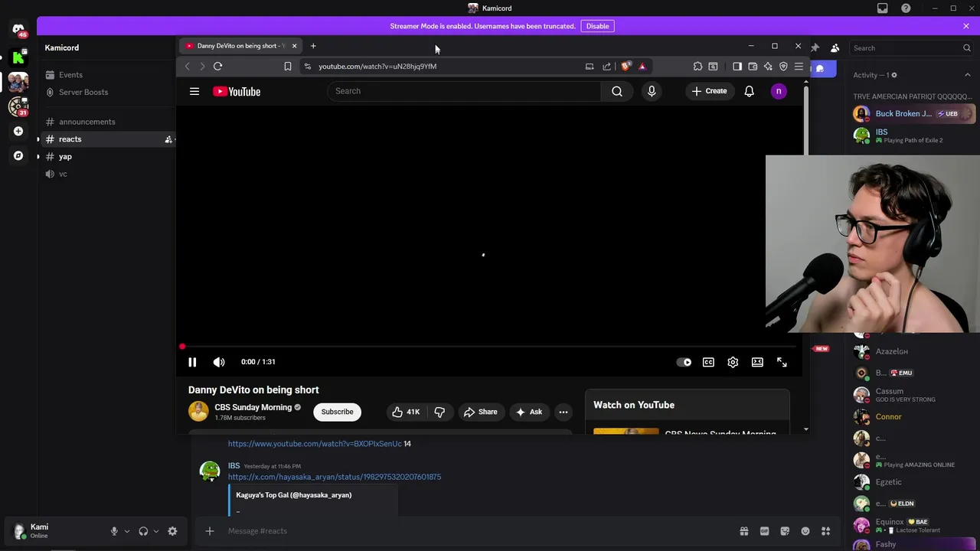The image size is (980, 551).
Task: Open YouTube notifications bell
Action: tap(750, 91)
